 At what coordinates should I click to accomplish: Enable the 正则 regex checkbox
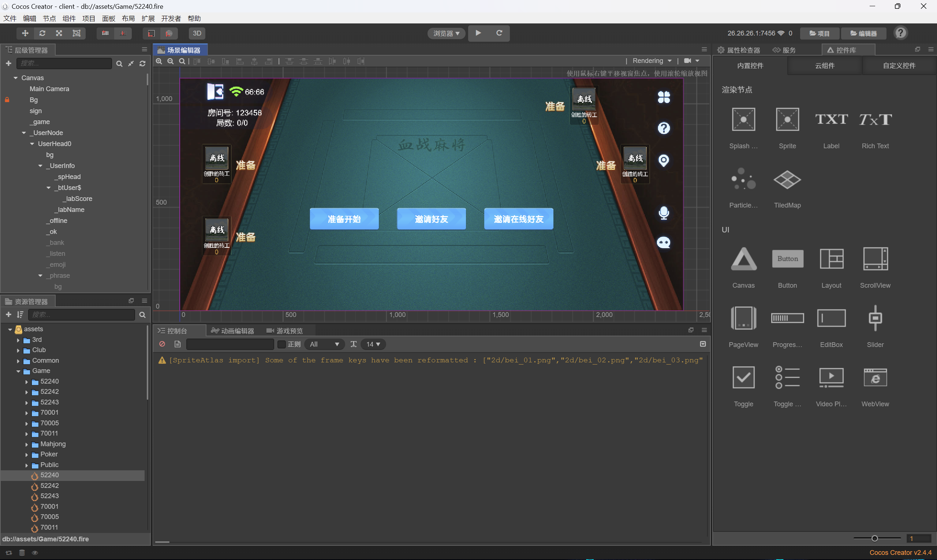[281, 344]
